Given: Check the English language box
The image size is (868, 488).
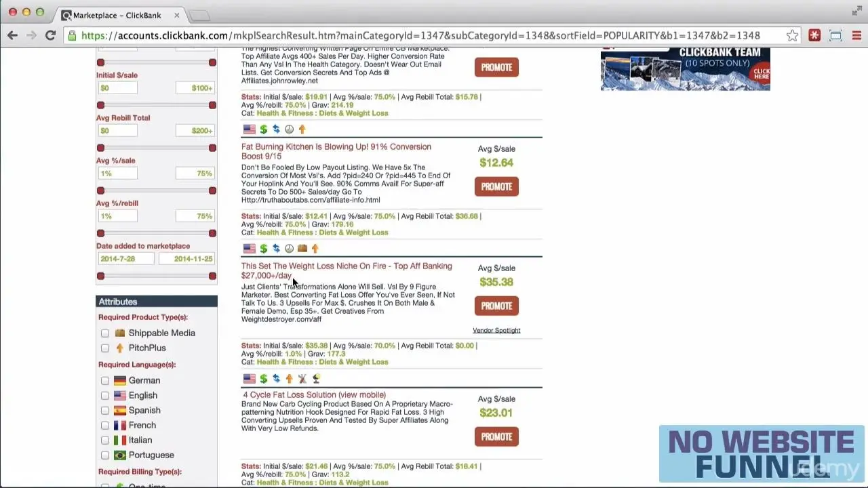Looking at the screenshot, I should click(x=105, y=395).
